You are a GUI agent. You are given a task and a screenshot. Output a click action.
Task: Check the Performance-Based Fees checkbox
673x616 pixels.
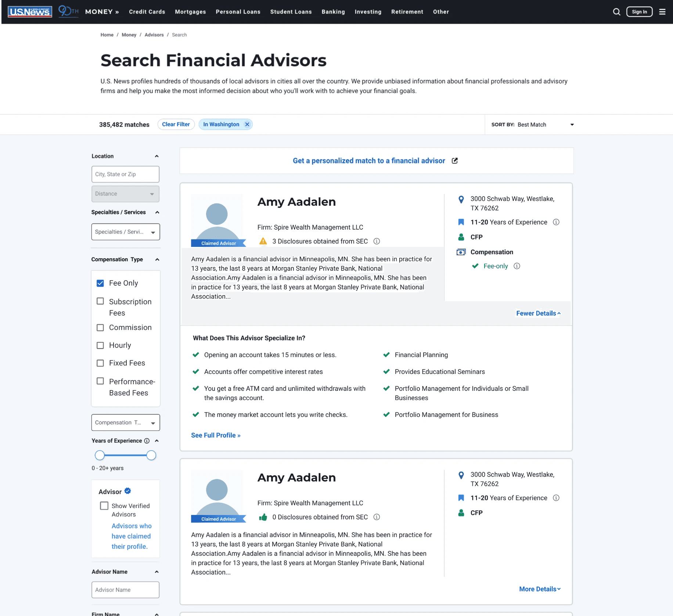click(x=100, y=381)
